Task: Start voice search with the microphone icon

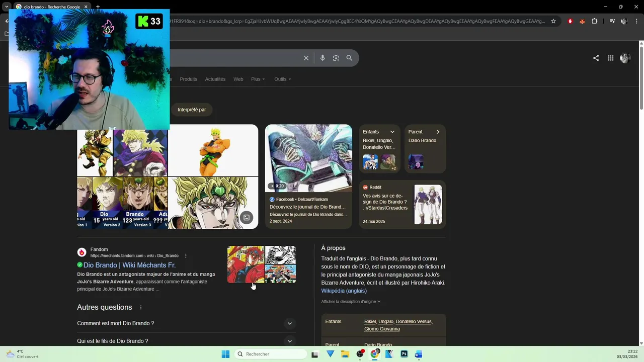Action: tap(323, 58)
